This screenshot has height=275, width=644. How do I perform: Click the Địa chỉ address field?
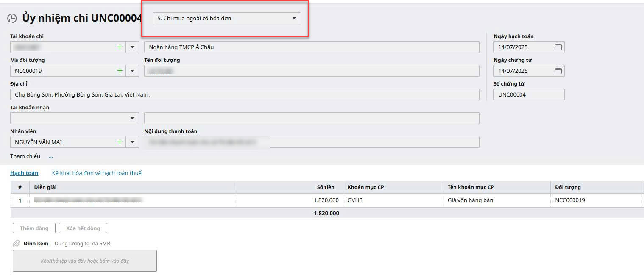(244, 94)
